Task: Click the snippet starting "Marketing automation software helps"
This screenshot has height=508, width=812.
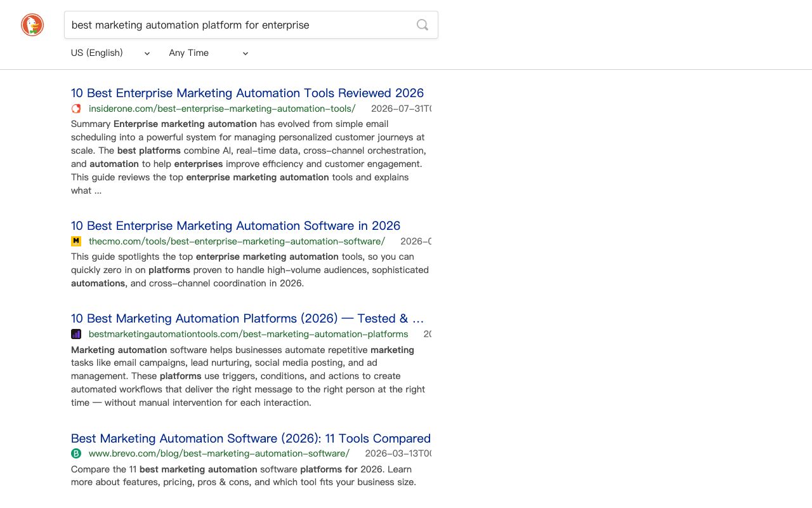Action: coord(248,376)
